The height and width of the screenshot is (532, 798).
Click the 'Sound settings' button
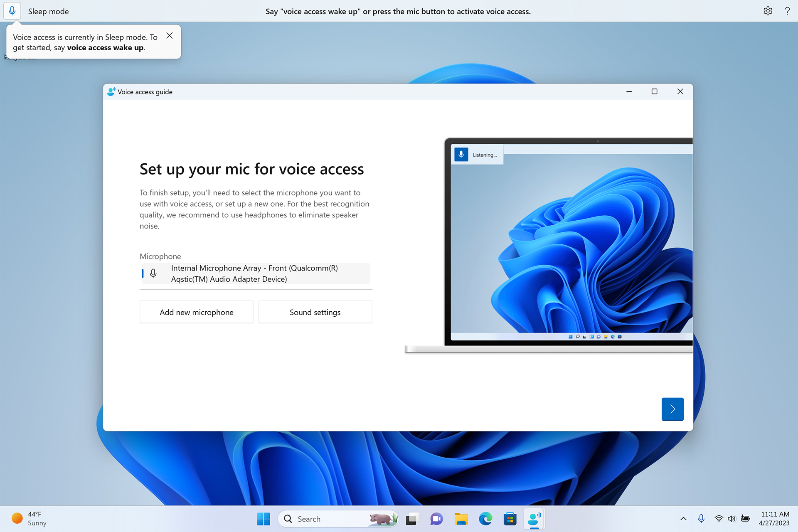point(315,312)
